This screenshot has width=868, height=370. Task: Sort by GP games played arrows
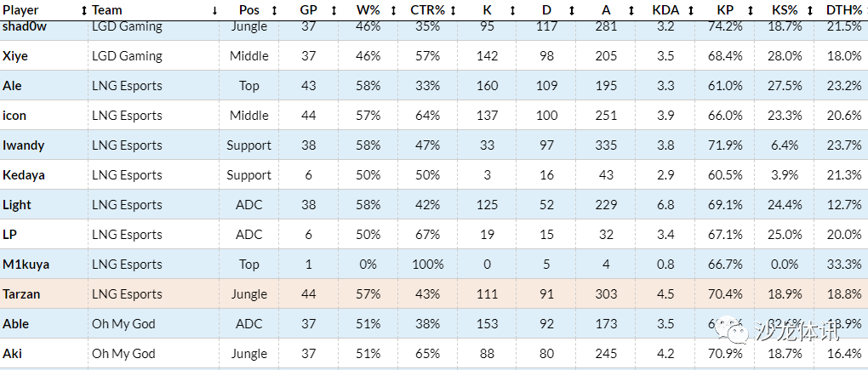click(x=334, y=10)
